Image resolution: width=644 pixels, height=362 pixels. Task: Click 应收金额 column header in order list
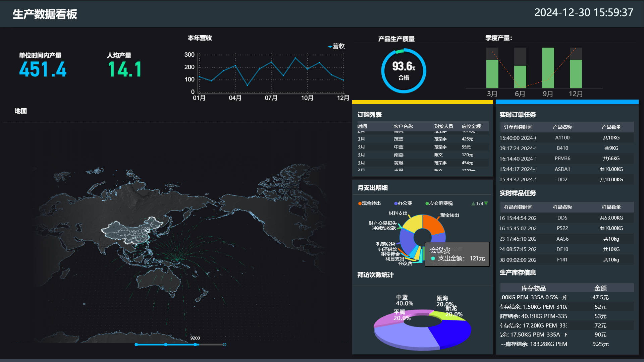point(471,126)
